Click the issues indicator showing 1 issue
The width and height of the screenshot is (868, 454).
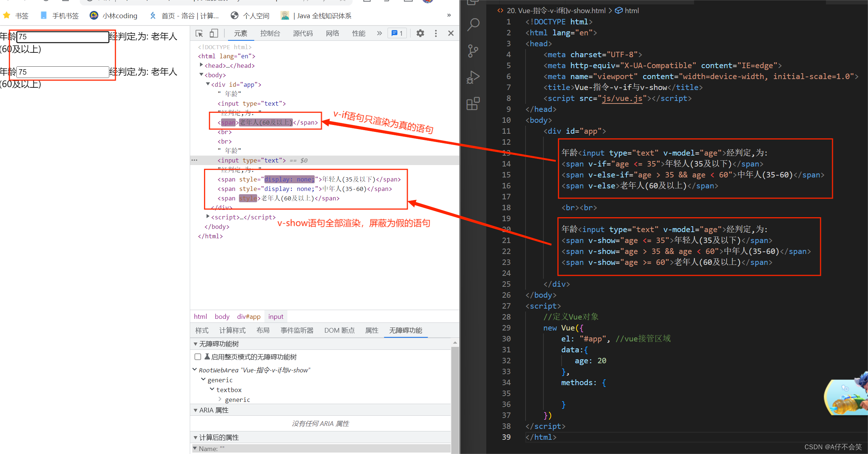point(397,33)
